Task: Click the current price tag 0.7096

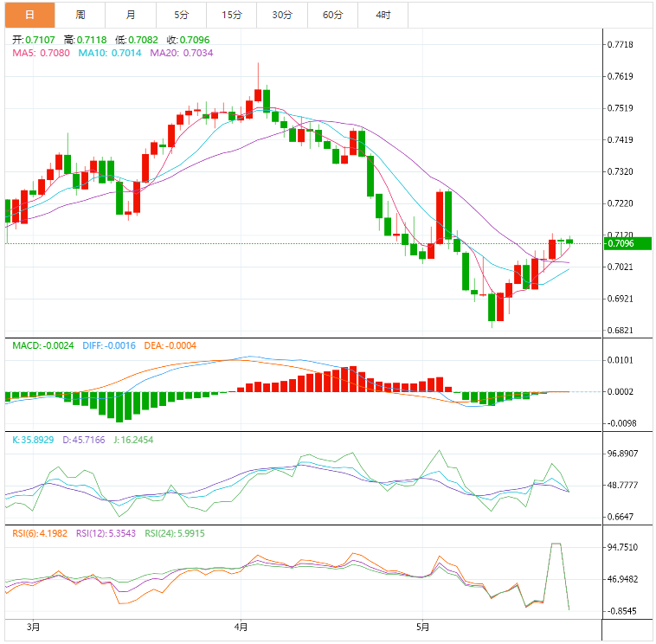Action: (x=621, y=244)
